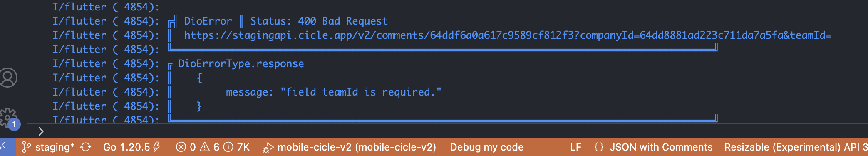Open the Manage gear icon with badge
Image resolution: width=868 pixels, height=156 pixels.
click(8, 118)
